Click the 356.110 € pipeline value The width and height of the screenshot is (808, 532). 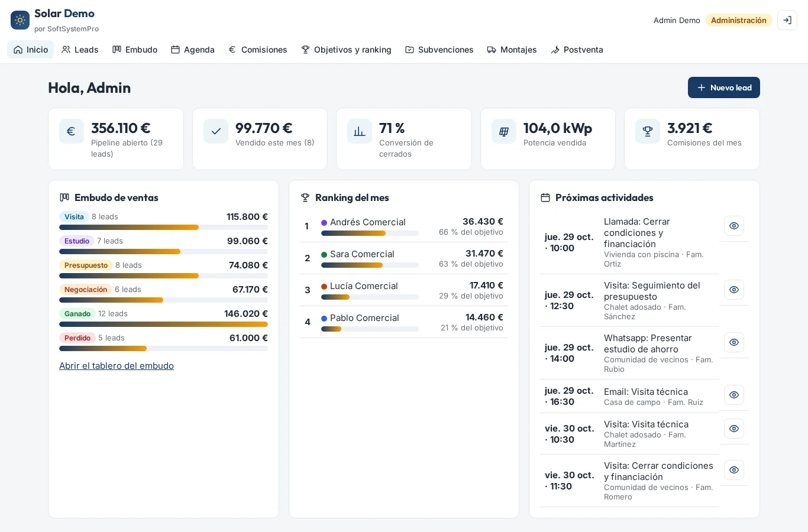(121, 128)
